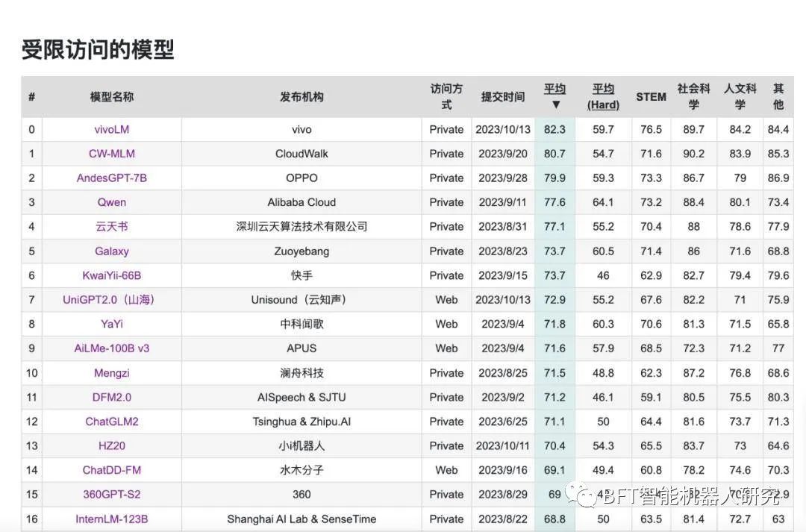Click the 发布机构 column header
806x532 pixels.
coord(302,97)
